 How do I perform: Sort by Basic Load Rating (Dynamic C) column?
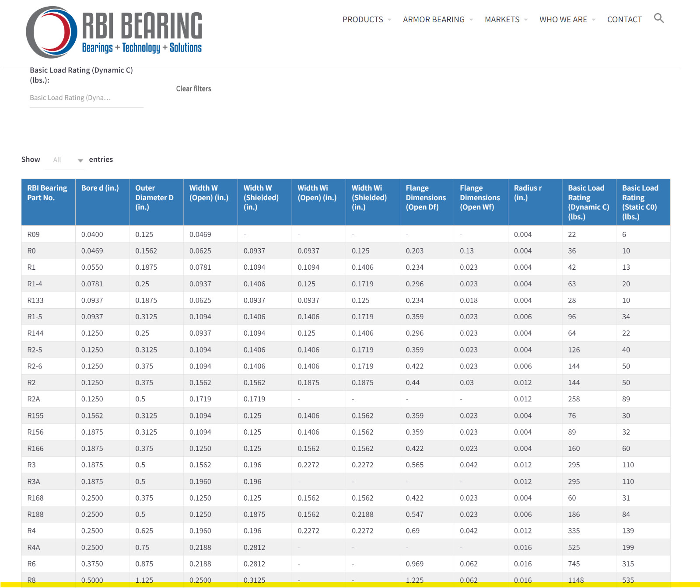click(589, 202)
